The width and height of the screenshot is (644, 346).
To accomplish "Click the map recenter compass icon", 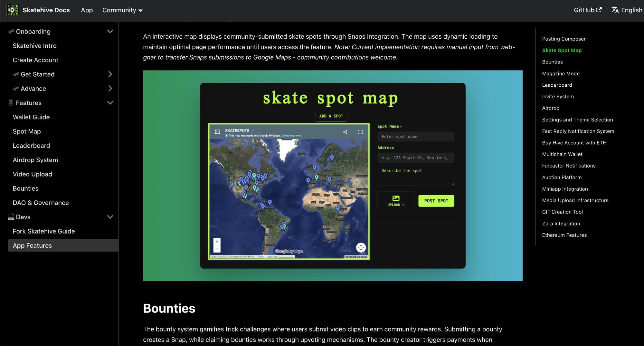I will coord(361,247).
